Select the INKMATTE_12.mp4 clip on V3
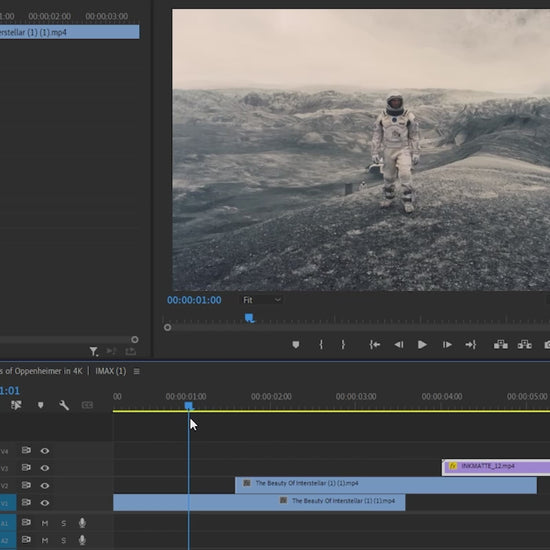 click(496, 468)
